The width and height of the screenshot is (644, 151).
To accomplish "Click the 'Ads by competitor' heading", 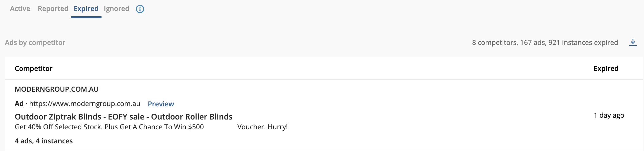I will pyautogui.click(x=35, y=42).
